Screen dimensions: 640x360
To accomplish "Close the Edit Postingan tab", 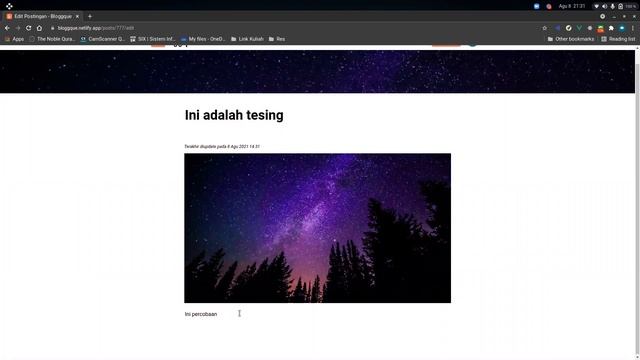I will click(x=77, y=16).
